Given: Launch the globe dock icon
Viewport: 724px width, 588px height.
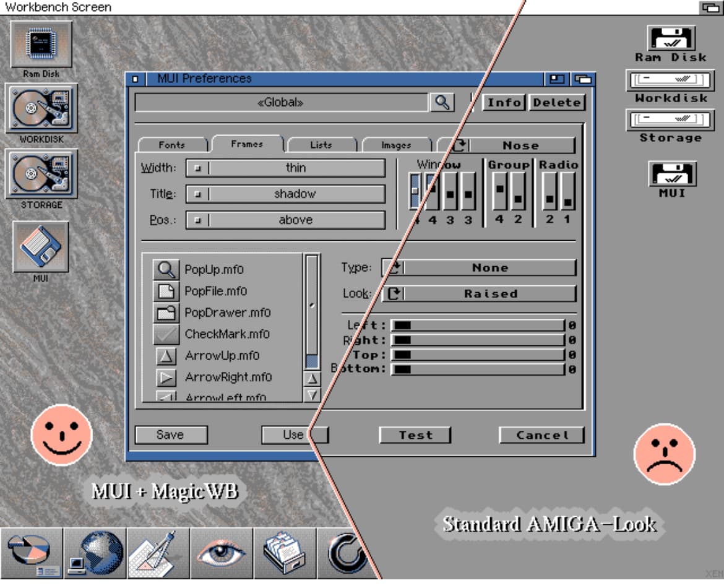Looking at the screenshot, I should tap(95, 553).
